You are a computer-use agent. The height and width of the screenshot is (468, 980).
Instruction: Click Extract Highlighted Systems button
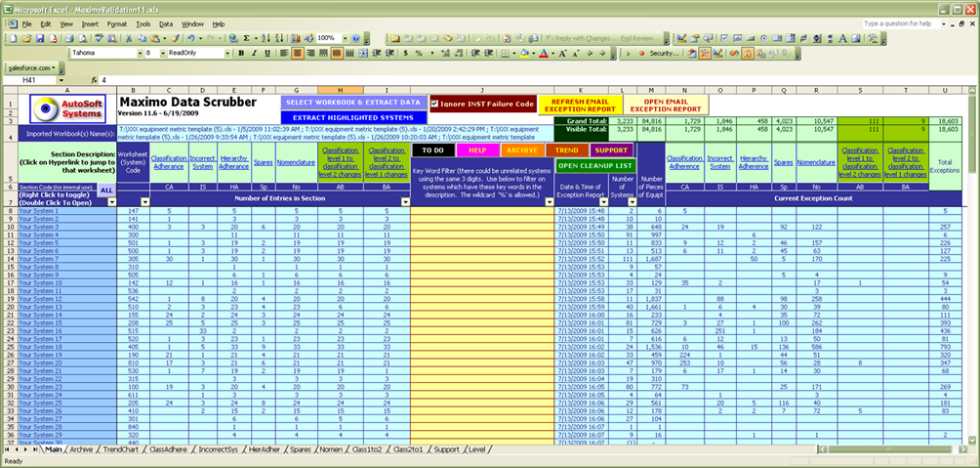(353, 117)
